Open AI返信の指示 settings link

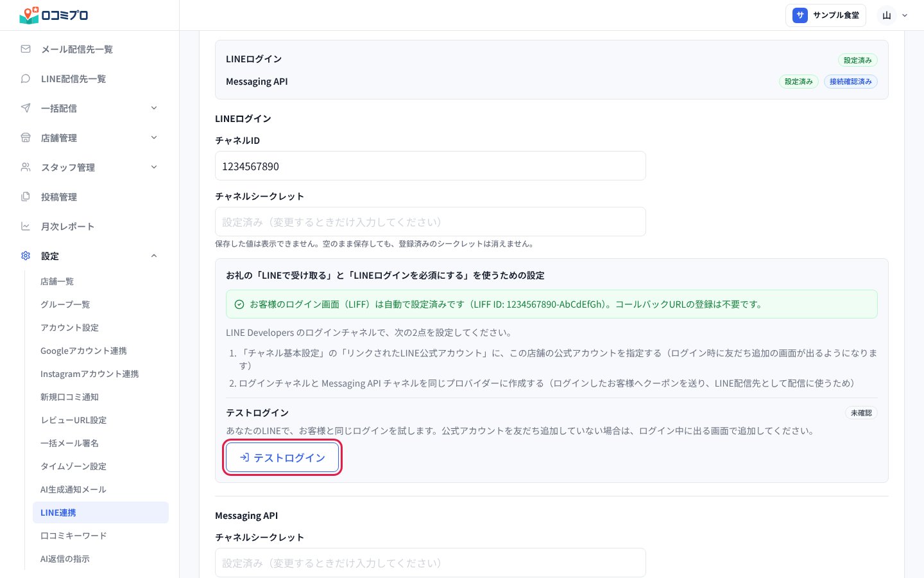65,559
